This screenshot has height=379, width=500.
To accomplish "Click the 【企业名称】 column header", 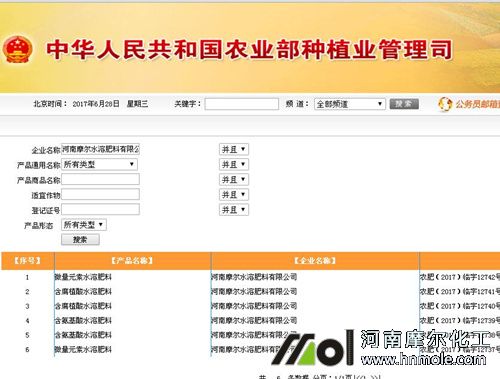I will pyautogui.click(x=315, y=261).
